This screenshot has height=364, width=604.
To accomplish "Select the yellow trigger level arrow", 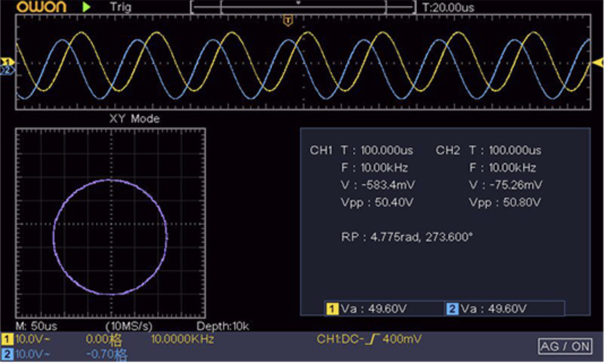I will (x=597, y=63).
